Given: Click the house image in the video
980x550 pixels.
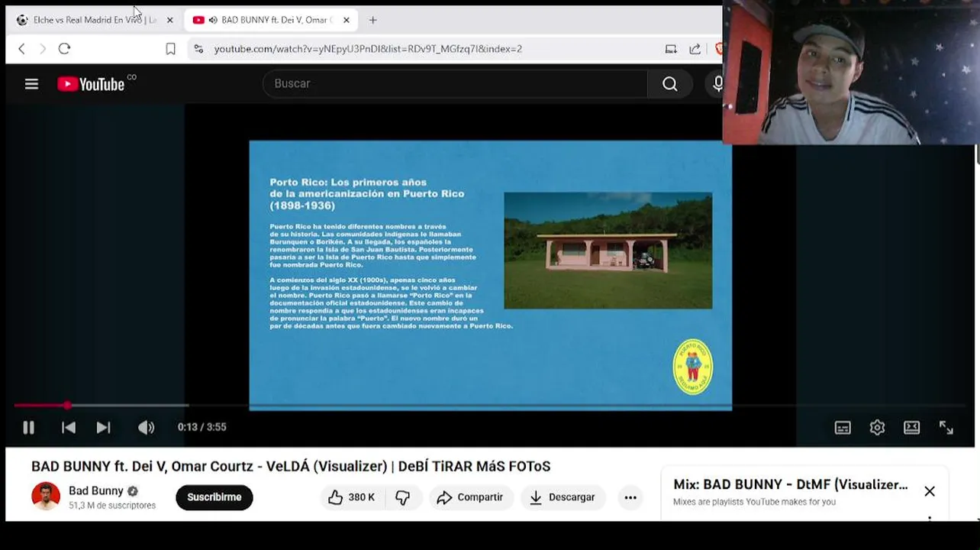Looking at the screenshot, I should click(608, 251).
